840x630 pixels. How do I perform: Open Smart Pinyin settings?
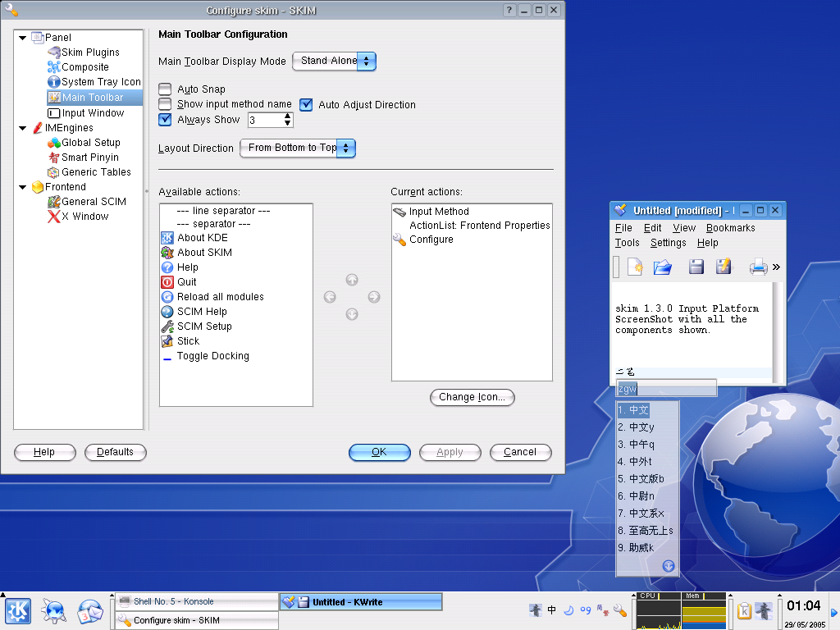[83, 157]
